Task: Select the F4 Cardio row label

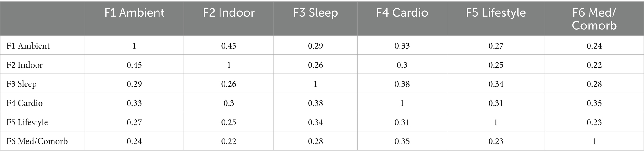Action: 25,103
